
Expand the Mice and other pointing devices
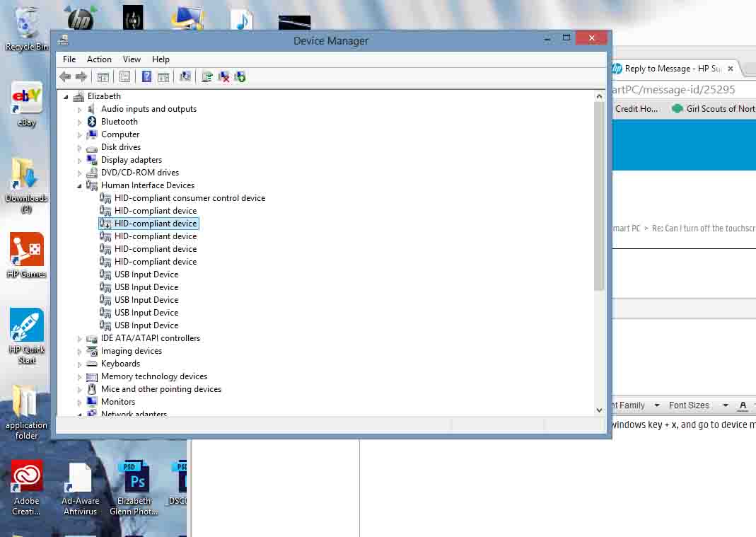80,390
